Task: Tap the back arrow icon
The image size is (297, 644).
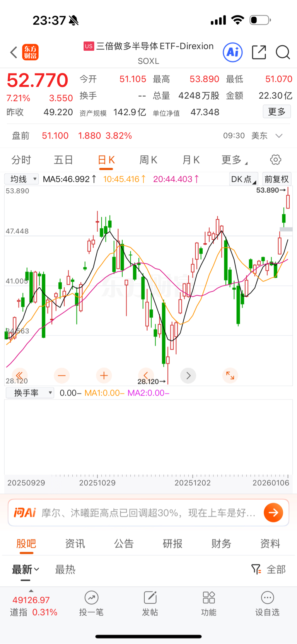Action: [14, 52]
